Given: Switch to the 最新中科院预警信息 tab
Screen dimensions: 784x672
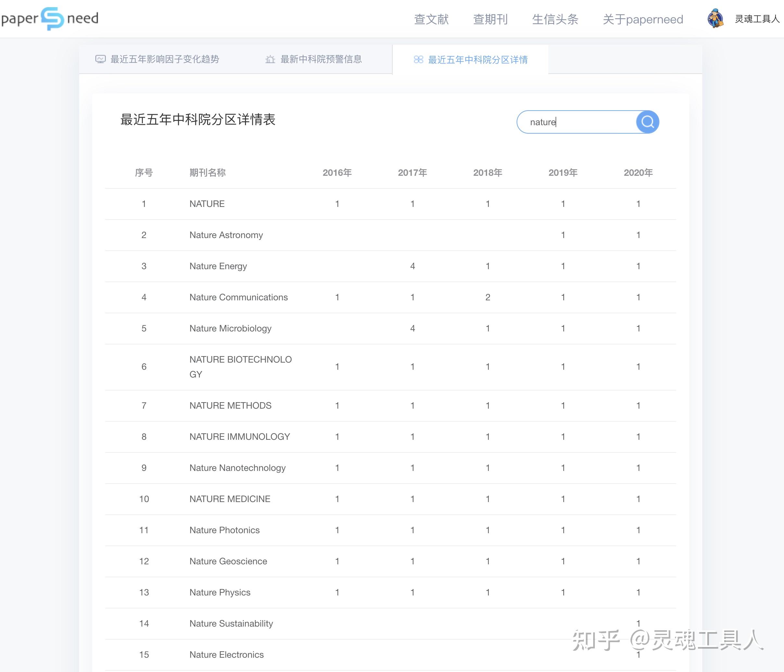Looking at the screenshot, I should pos(321,59).
